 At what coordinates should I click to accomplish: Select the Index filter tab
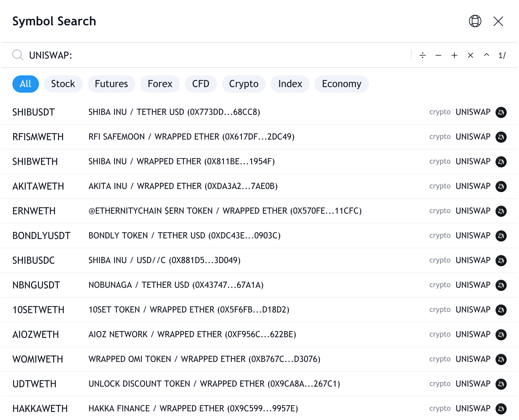(x=290, y=84)
